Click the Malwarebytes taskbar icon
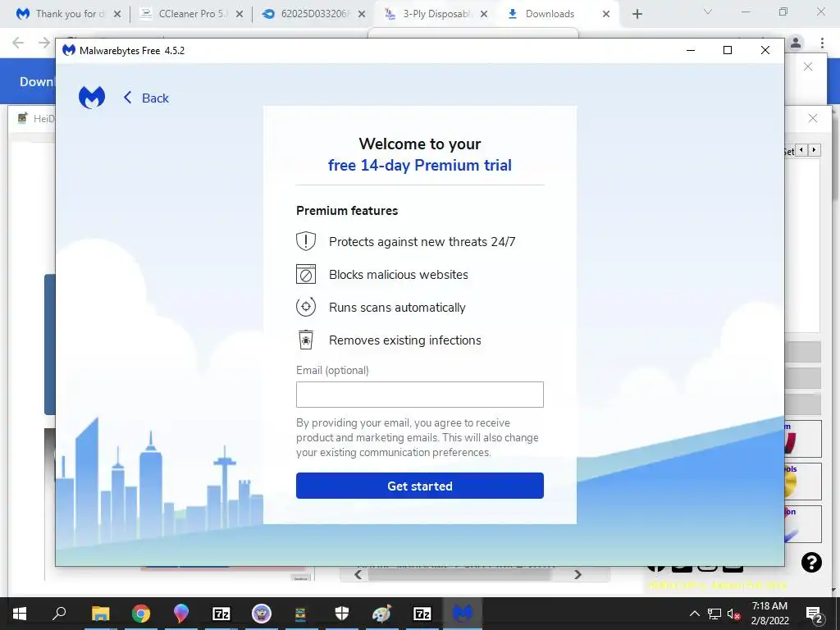This screenshot has height=630, width=840. click(463, 614)
